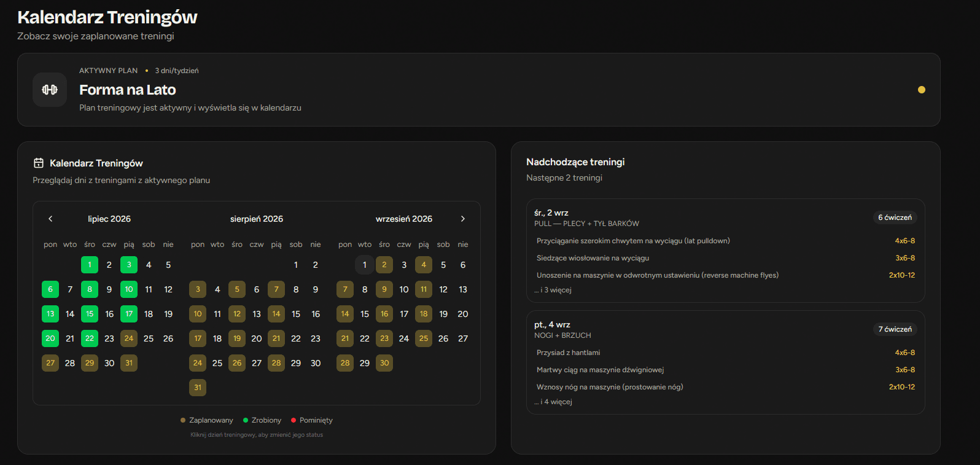The width and height of the screenshot is (980, 465).
Task: Toggle status of completed day 17 in lipiec 2026
Action: click(129, 314)
